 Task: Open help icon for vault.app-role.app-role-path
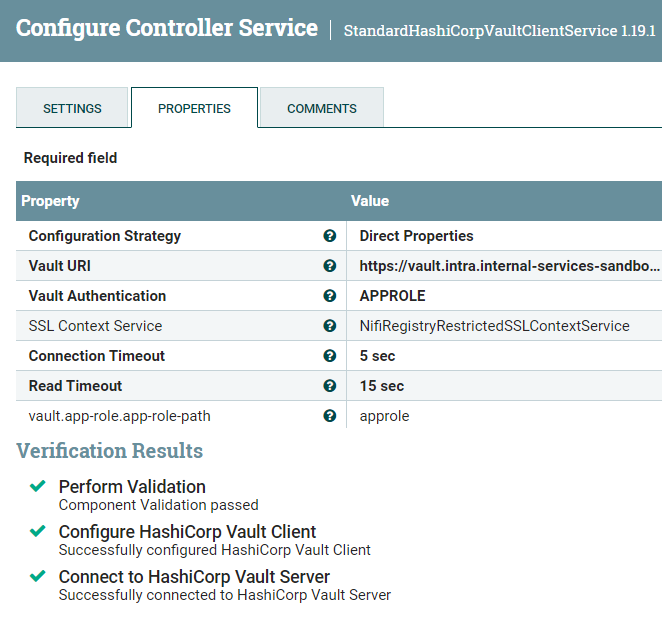[330, 416]
